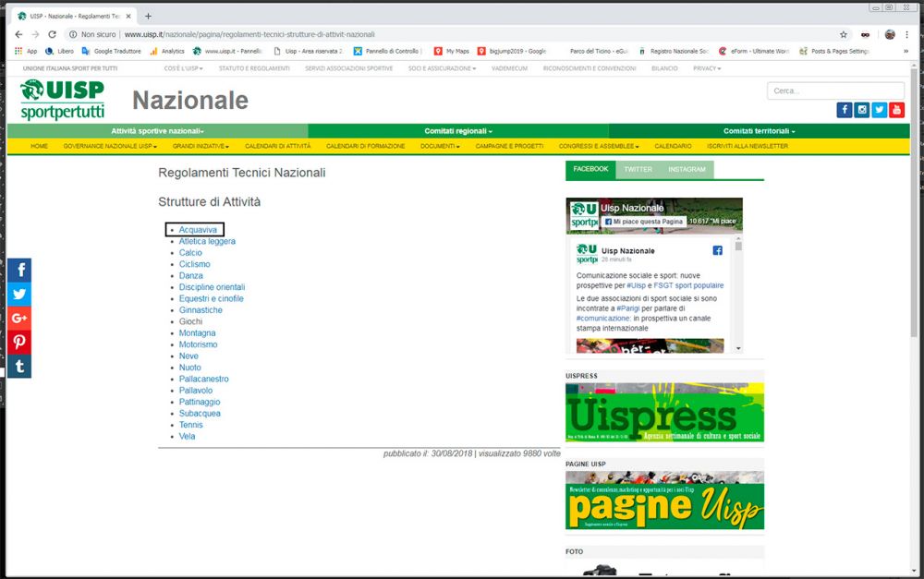Share on Facebook via side button
The image size is (924, 579).
19,270
